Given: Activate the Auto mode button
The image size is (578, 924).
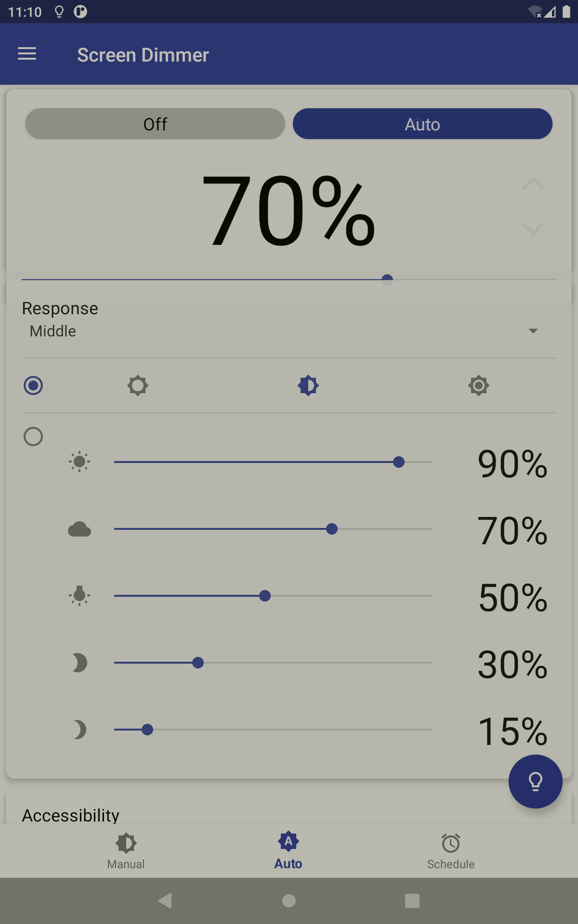Looking at the screenshot, I should (422, 124).
